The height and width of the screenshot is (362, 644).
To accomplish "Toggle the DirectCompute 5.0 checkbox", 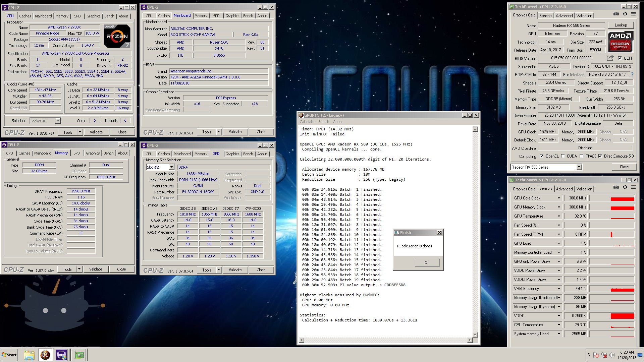I will point(600,156).
